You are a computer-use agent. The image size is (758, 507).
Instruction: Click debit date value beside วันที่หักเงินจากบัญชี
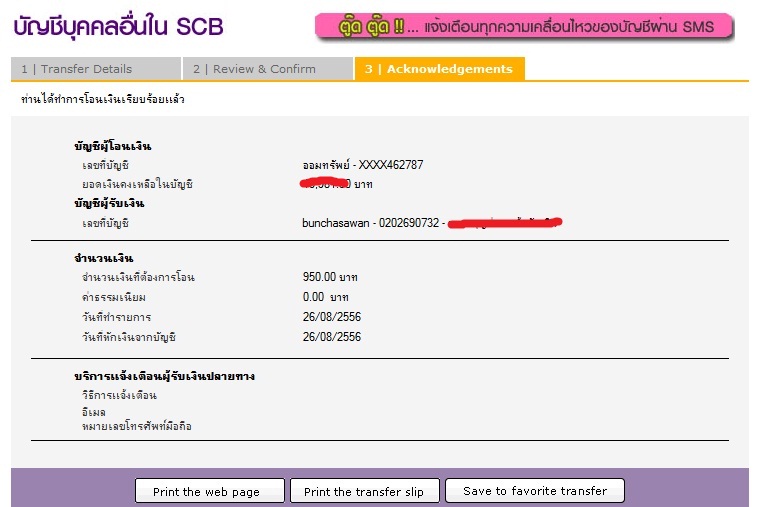[x=332, y=337]
